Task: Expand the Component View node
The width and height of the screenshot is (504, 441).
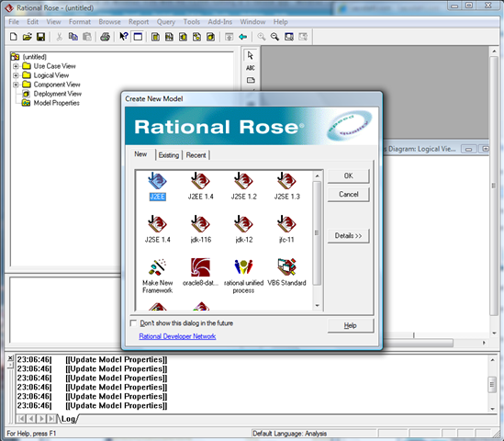Action: click(16, 85)
